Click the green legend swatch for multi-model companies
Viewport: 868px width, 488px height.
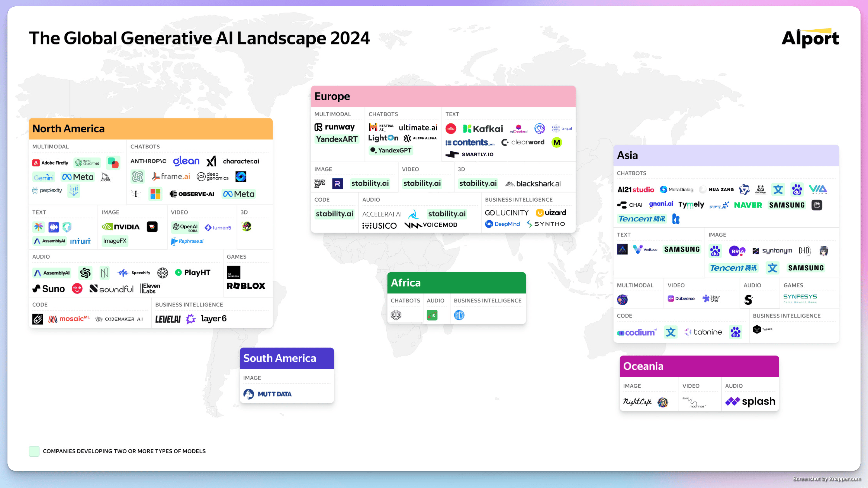click(x=34, y=451)
